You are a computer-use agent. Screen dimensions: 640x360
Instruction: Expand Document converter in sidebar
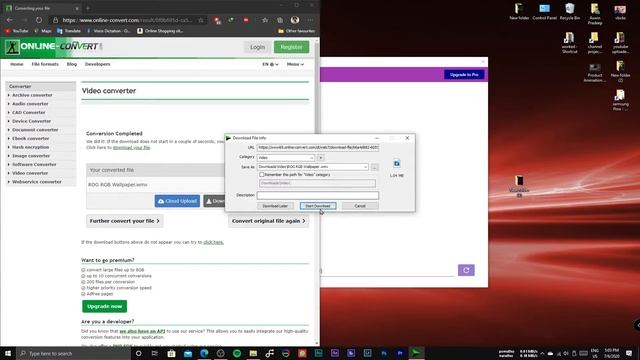tap(35, 130)
